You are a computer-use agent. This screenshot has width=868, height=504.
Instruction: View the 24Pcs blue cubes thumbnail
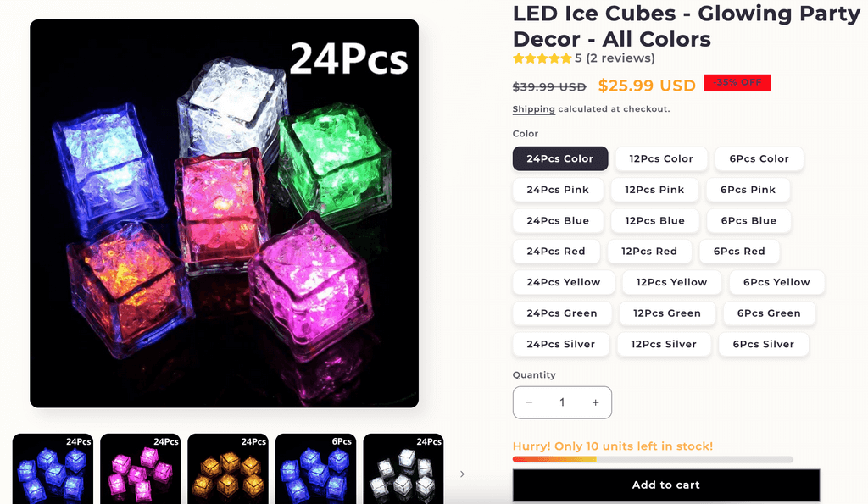(53, 468)
